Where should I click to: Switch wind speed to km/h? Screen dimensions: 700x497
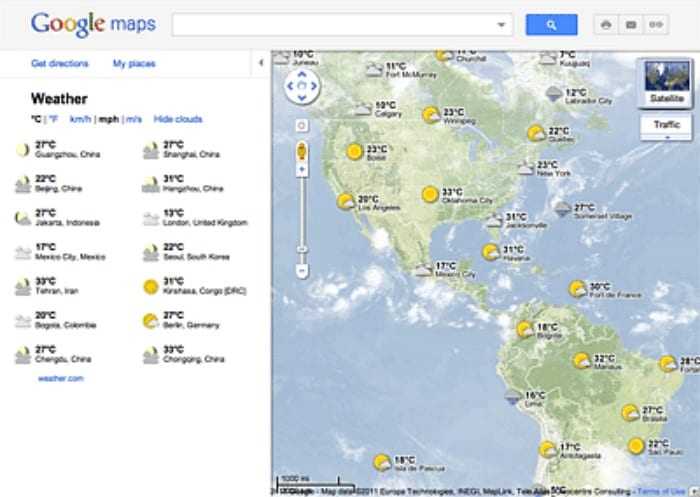(80, 119)
